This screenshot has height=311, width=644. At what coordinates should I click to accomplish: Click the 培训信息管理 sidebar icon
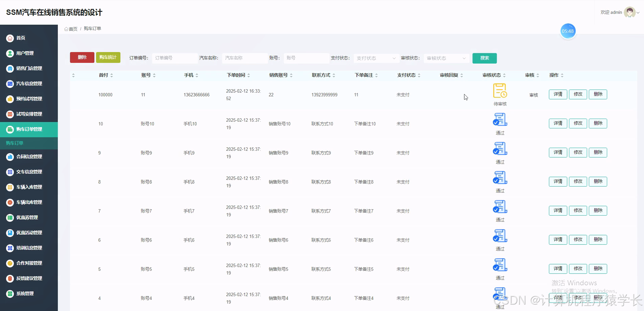pos(10,248)
